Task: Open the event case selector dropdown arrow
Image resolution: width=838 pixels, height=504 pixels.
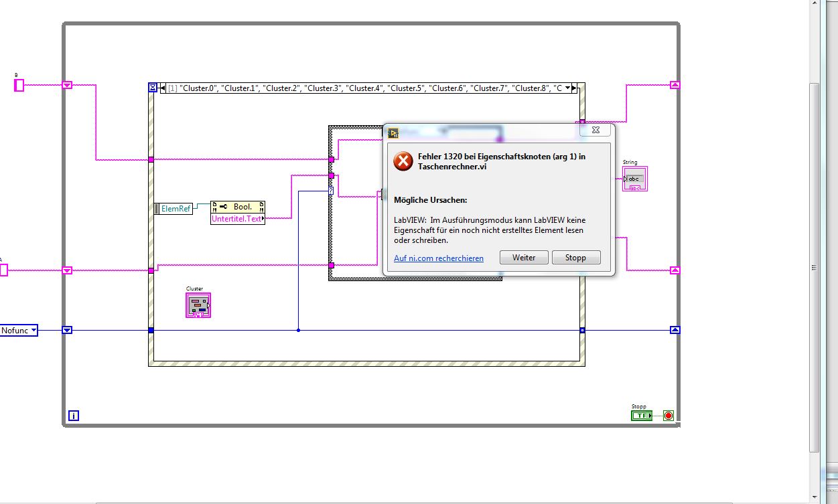Action: [568, 88]
